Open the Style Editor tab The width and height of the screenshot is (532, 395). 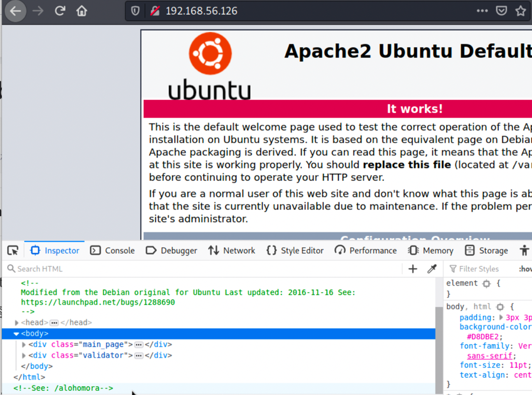coord(295,251)
